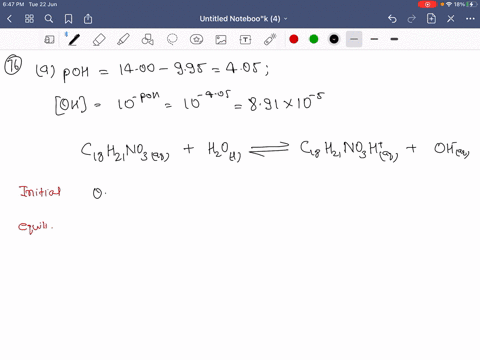This screenshot has width=480, height=360.
Task: Open the three-dot more options menu
Action: click(x=470, y=19)
